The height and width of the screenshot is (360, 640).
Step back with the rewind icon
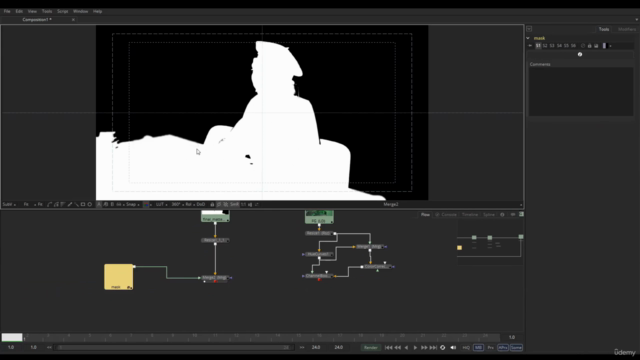tap(398, 347)
